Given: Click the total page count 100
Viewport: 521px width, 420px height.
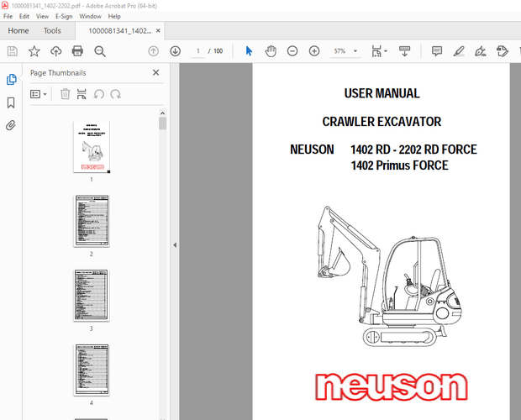Looking at the screenshot, I should tap(218, 51).
